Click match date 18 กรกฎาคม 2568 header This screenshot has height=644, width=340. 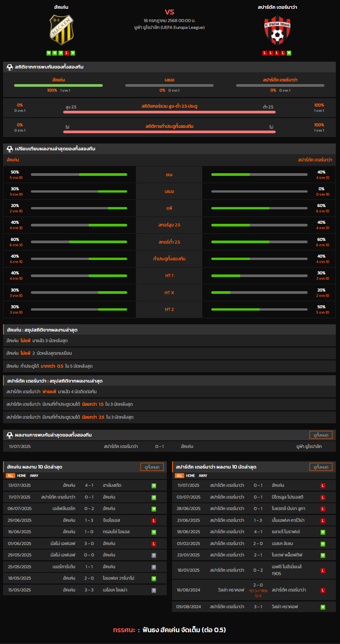click(169, 20)
